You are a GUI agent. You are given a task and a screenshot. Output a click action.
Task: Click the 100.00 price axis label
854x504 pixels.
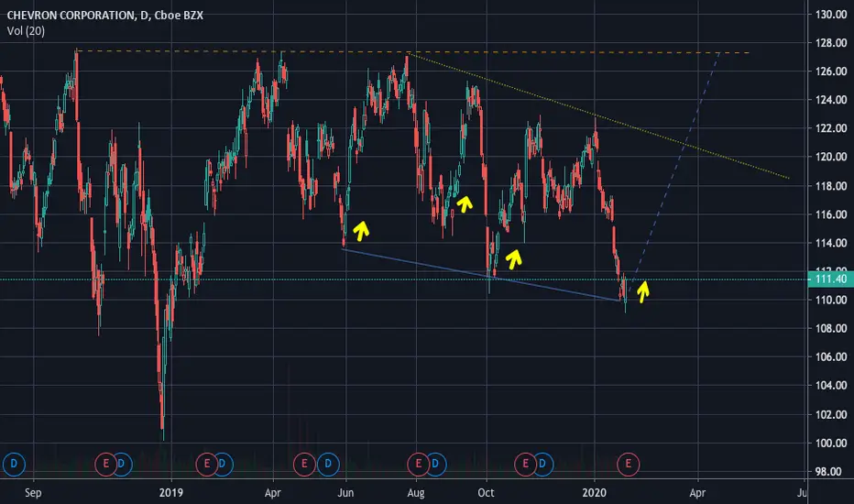pos(831,443)
